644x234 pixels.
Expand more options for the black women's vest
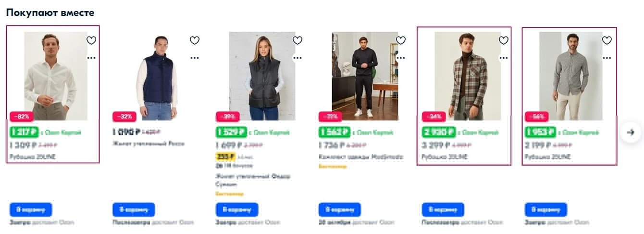click(x=297, y=58)
